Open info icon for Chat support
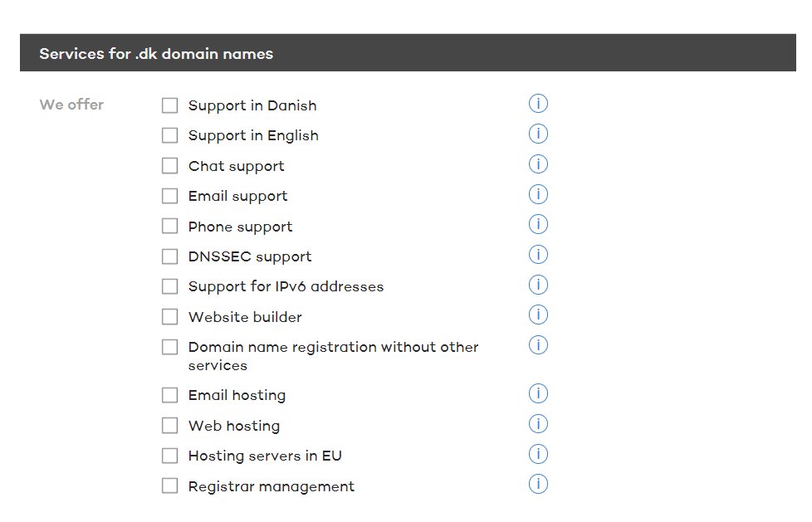The width and height of the screenshot is (812, 522). pyautogui.click(x=538, y=164)
